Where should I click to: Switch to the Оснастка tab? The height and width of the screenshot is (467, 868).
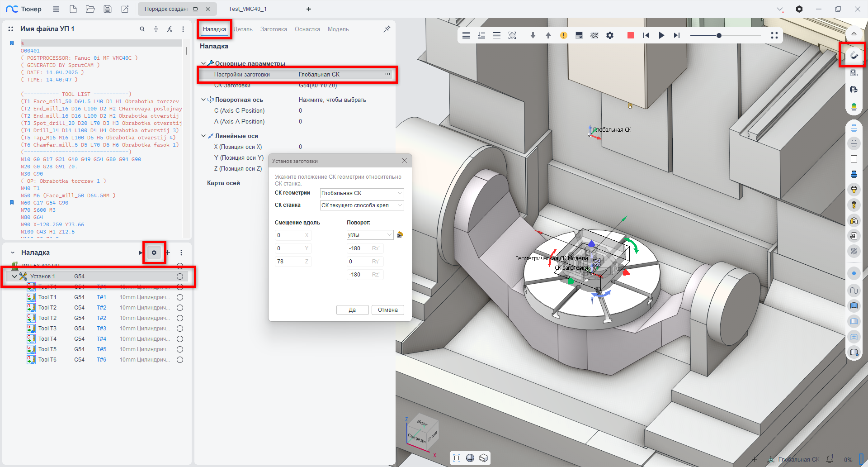[307, 29]
